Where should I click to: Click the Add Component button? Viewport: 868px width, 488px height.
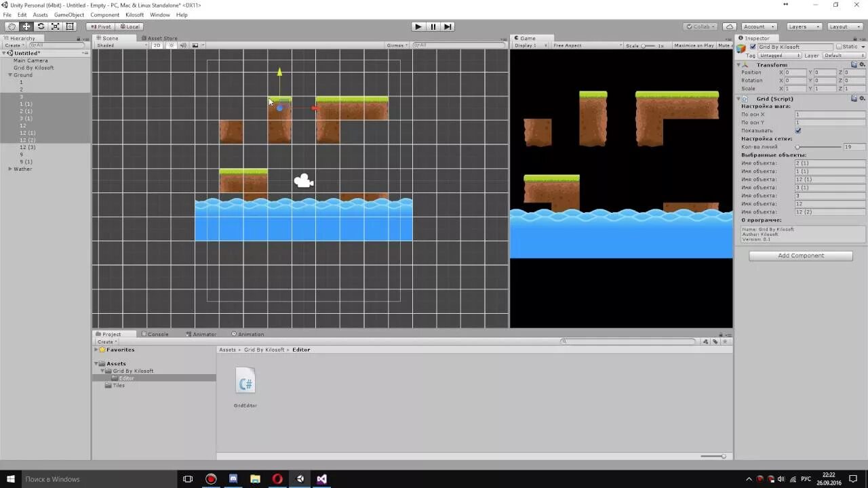pos(800,256)
